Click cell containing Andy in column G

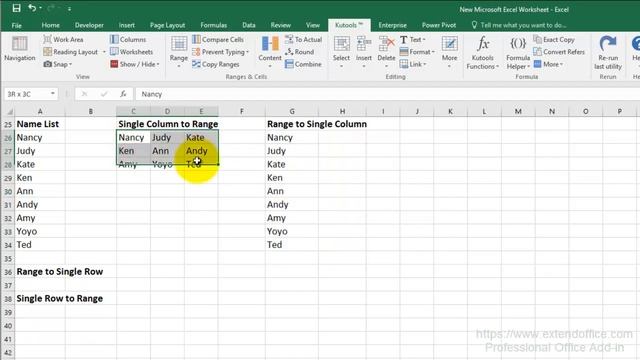click(x=291, y=204)
